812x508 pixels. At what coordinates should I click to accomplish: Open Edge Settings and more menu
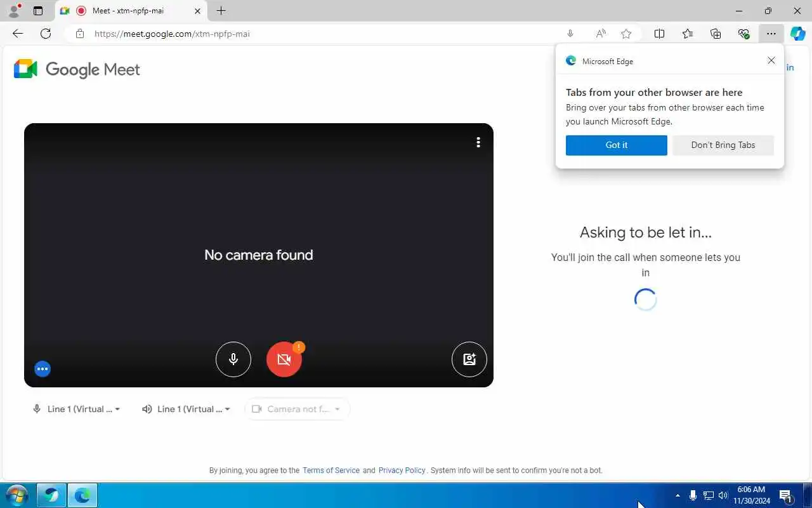coord(771,34)
